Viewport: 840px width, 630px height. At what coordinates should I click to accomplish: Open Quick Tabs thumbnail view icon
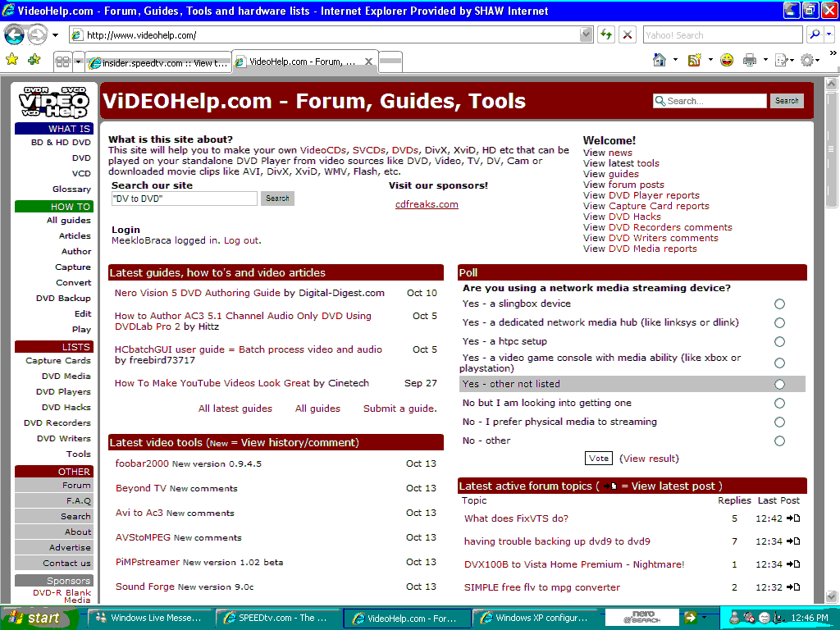(62, 62)
